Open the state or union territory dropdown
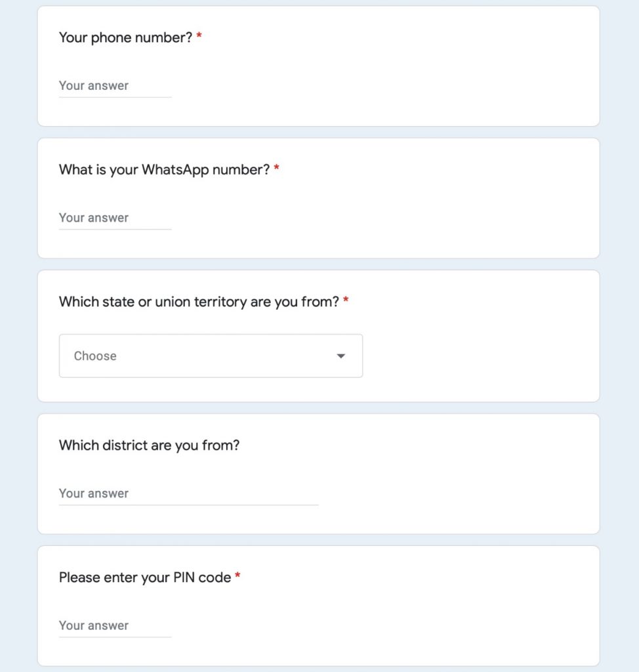The image size is (639, 672). coord(210,356)
